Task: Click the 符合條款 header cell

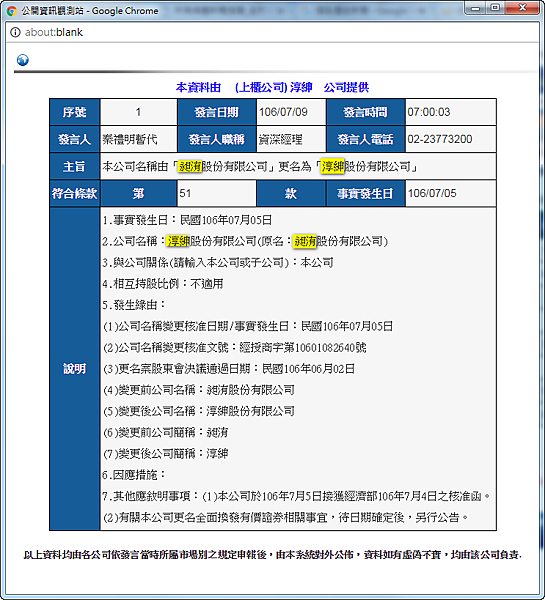Action: click(75, 194)
